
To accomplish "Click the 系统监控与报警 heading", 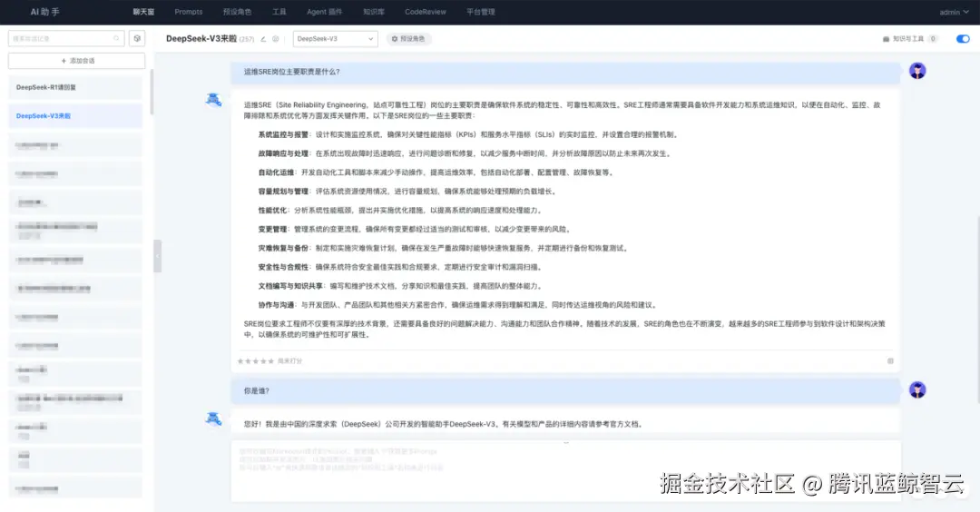I will pyautogui.click(x=283, y=134).
